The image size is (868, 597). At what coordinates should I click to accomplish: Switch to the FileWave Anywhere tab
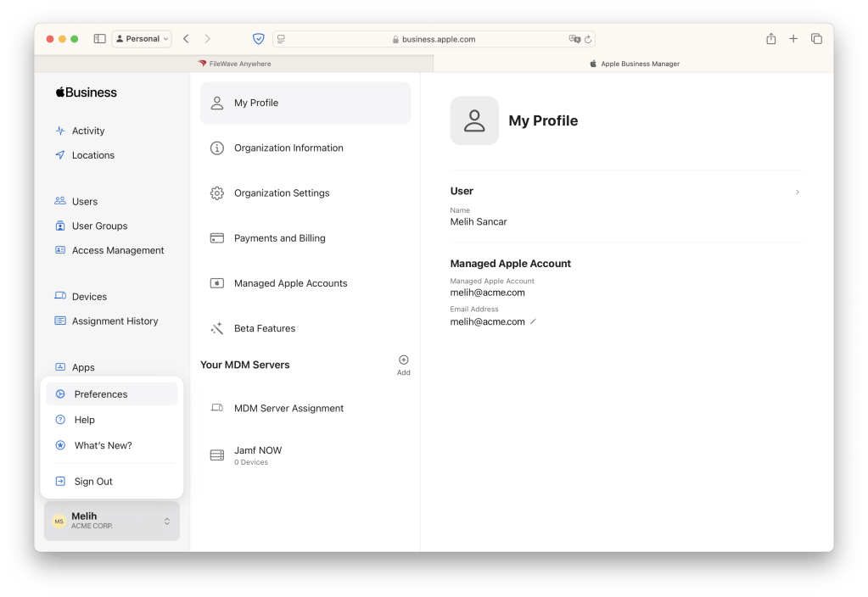(234, 64)
